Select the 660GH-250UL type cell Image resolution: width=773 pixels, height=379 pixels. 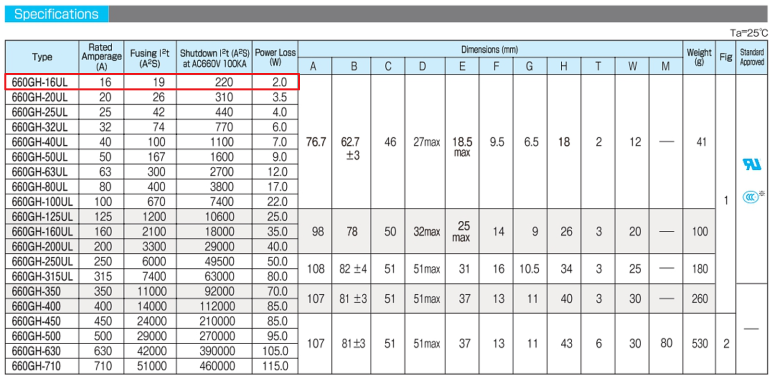pyautogui.click(x=42, y=261)
